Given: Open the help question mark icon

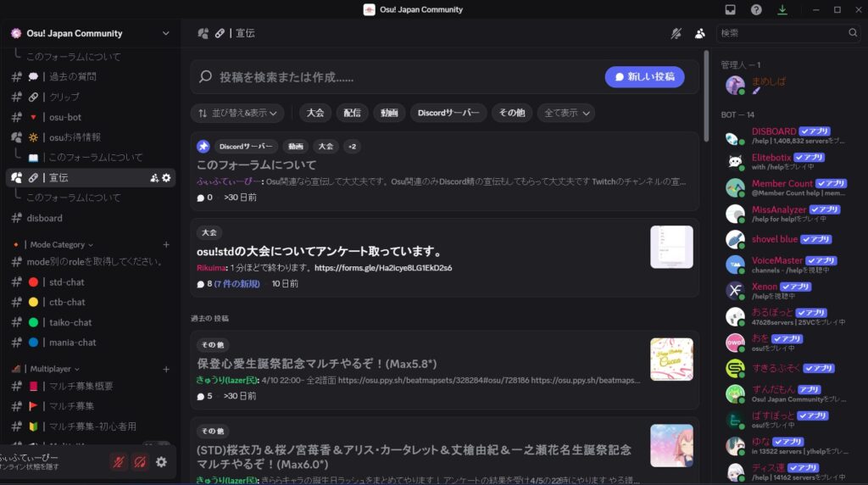Looking at the screenshot, I should click(x=756, y=9).
